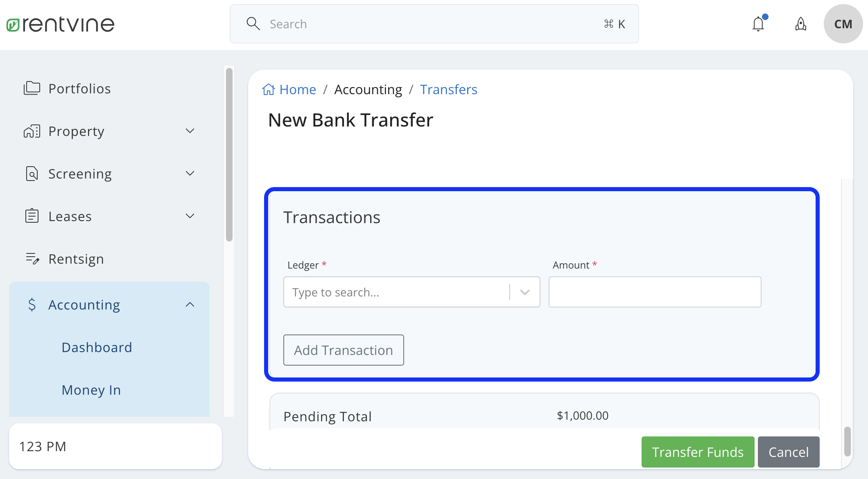Select the Accounting dollar icon
The width and height of the screenshot is (868, 479).
[32, 304]
